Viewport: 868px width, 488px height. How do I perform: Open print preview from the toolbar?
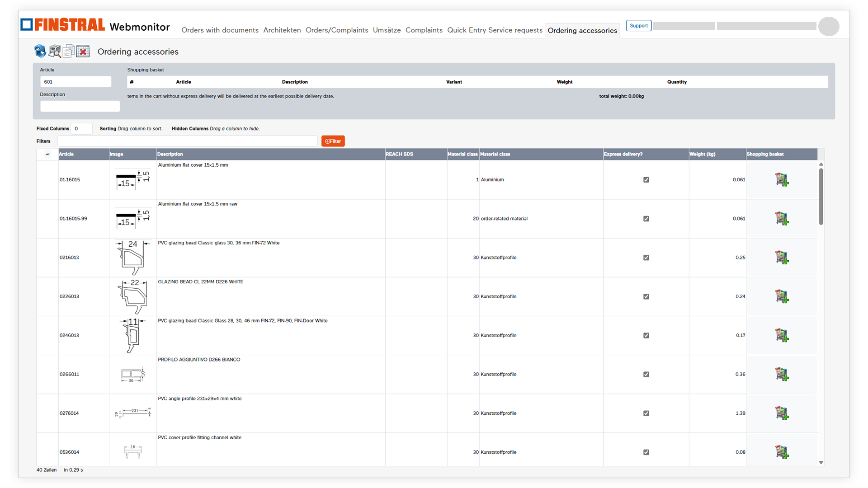55,51
